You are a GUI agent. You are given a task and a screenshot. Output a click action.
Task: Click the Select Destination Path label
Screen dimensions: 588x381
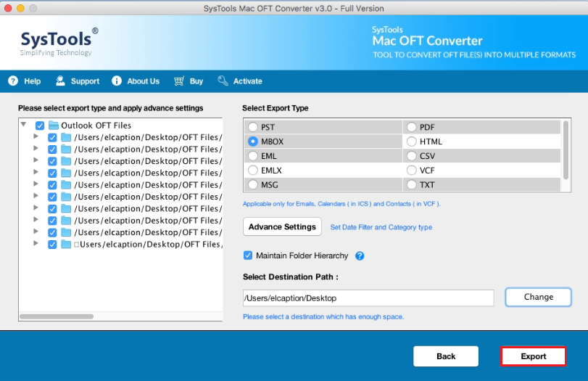pos(291,277)
